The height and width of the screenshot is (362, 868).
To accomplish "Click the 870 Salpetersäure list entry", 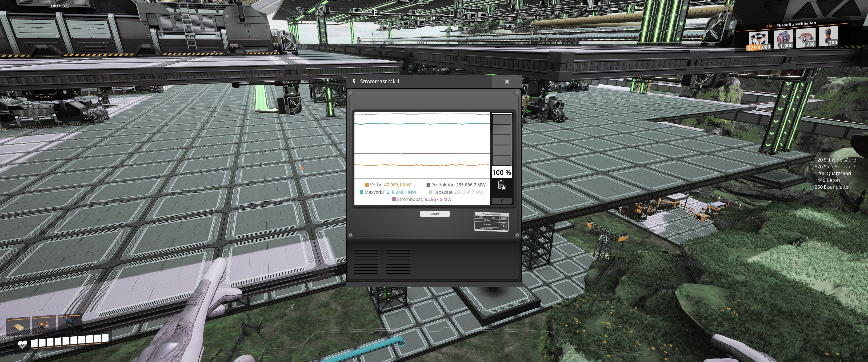I will [835, 167].
